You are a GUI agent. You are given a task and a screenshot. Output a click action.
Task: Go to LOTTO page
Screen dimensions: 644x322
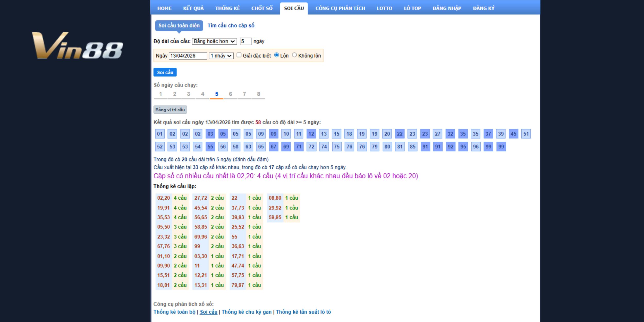[x=384, y=8]
